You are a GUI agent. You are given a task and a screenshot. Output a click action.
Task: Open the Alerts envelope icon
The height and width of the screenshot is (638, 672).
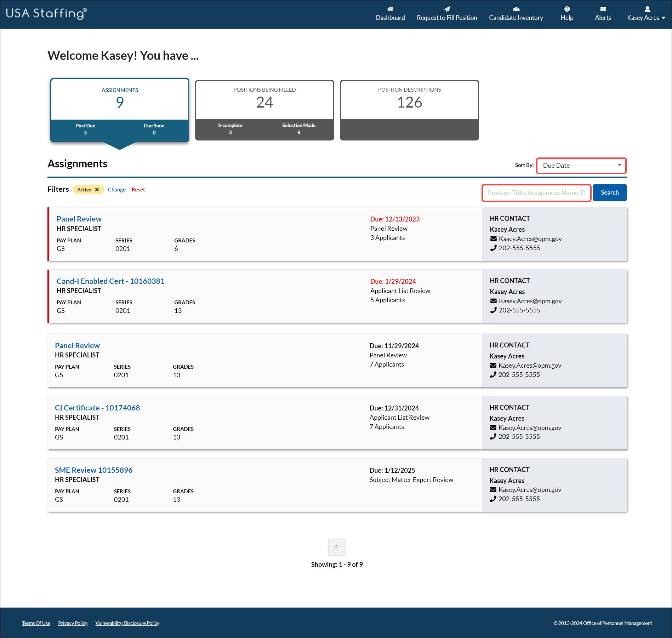tap(603, 9)
